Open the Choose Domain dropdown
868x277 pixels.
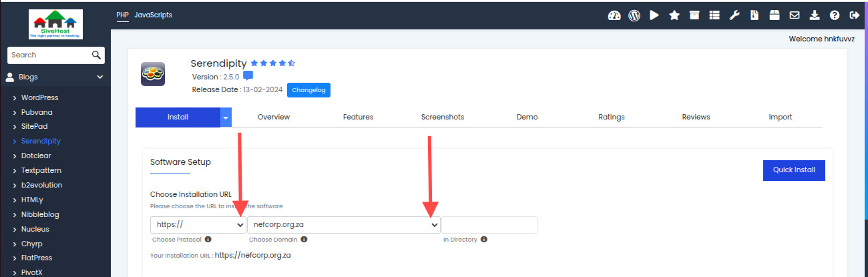344,225
